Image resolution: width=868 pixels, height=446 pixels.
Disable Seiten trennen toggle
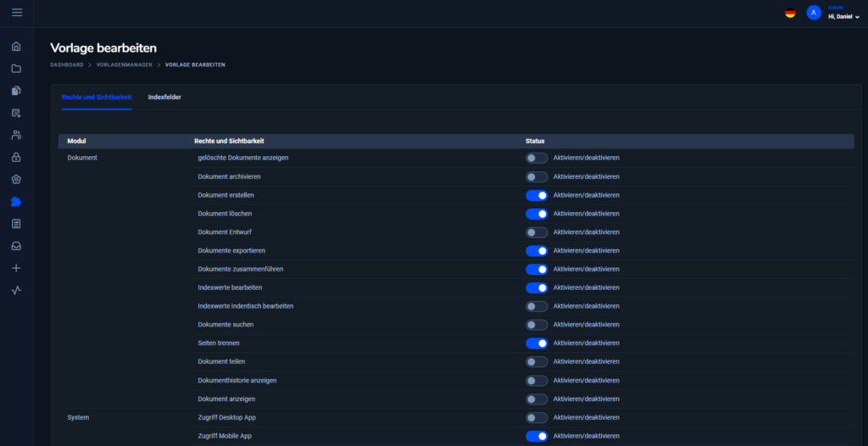tap(537, 343)
